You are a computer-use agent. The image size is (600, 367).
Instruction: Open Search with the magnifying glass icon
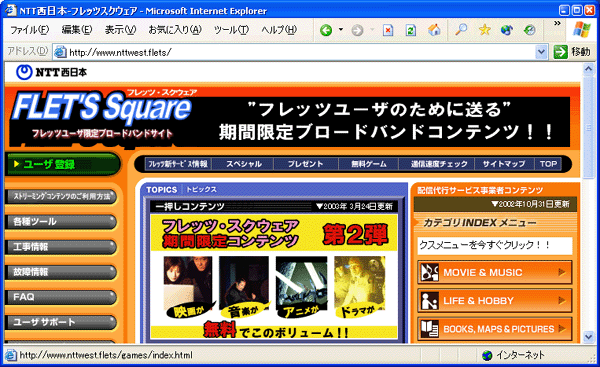461,29
